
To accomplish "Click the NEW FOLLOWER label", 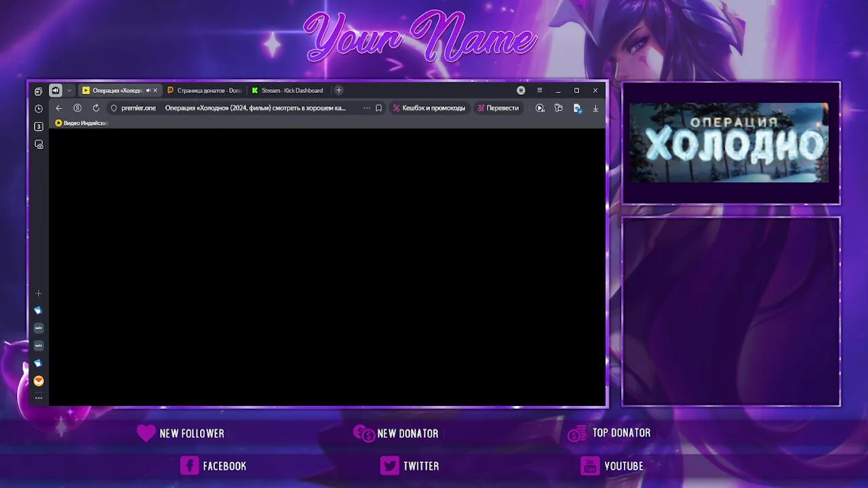I will (192, 434).
